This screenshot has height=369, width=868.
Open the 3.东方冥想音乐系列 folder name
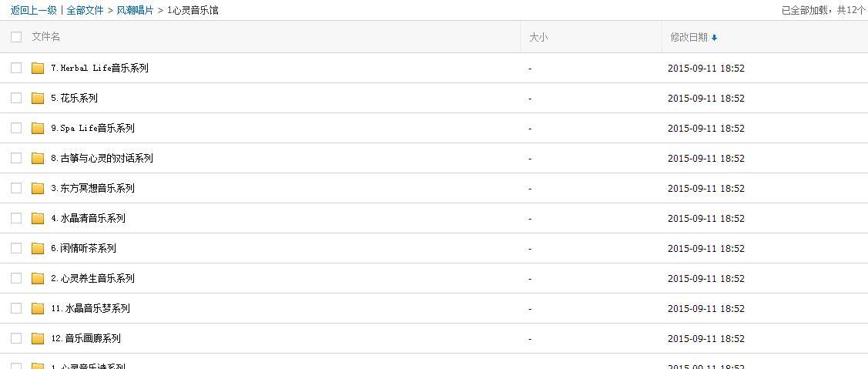pyautogui.click(x=92, y=188)
